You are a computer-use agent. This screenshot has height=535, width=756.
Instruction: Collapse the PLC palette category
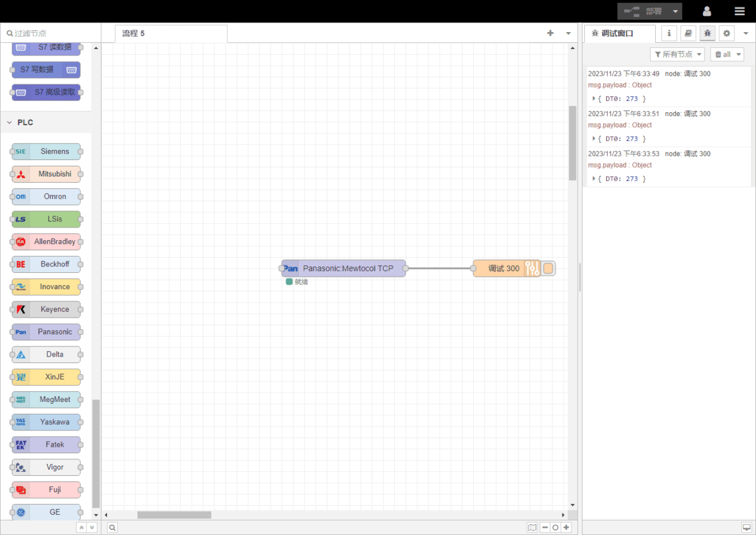click(10, 122)
